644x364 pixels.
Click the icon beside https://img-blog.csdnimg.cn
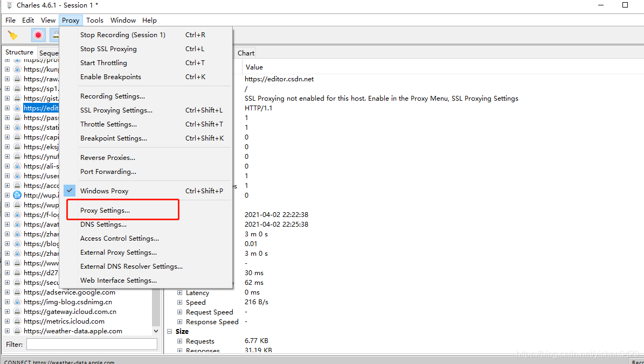17,302
